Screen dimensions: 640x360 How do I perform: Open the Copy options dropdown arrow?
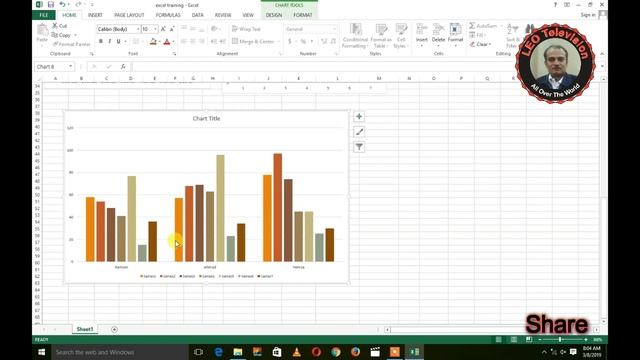[76, 35]
